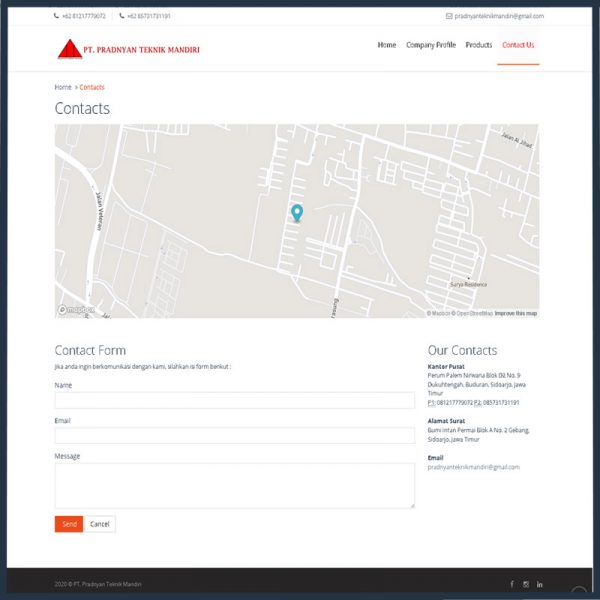
Task: Click the Mapbox attribution link
Action: (x=439, y=313)
